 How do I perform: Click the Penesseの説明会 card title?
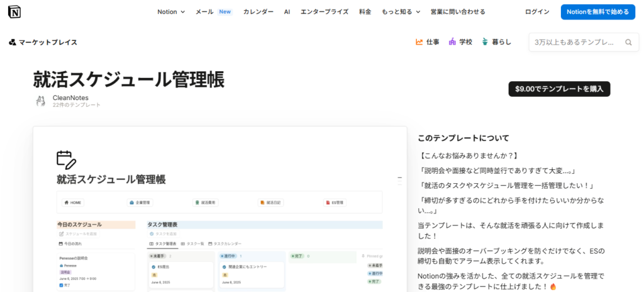pos(74,259)
